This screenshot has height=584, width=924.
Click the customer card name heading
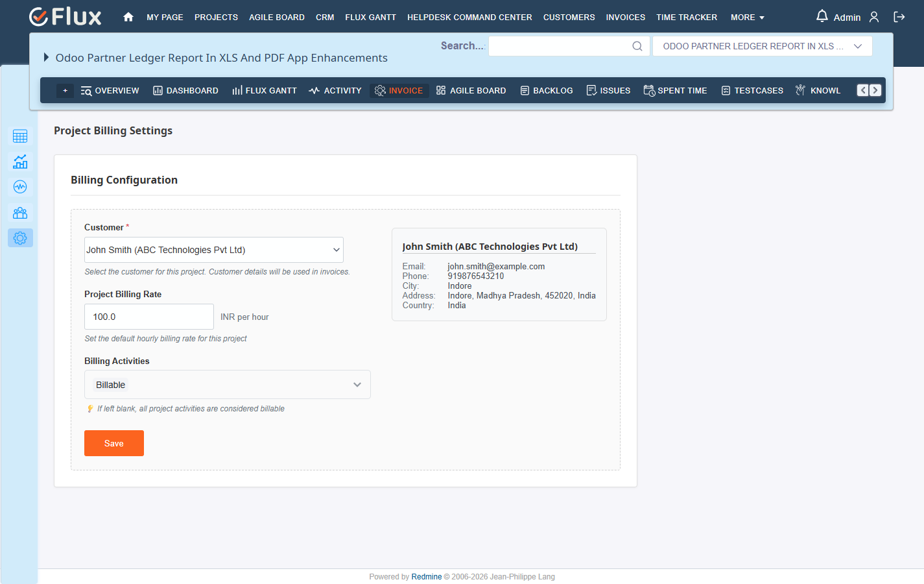490,247
